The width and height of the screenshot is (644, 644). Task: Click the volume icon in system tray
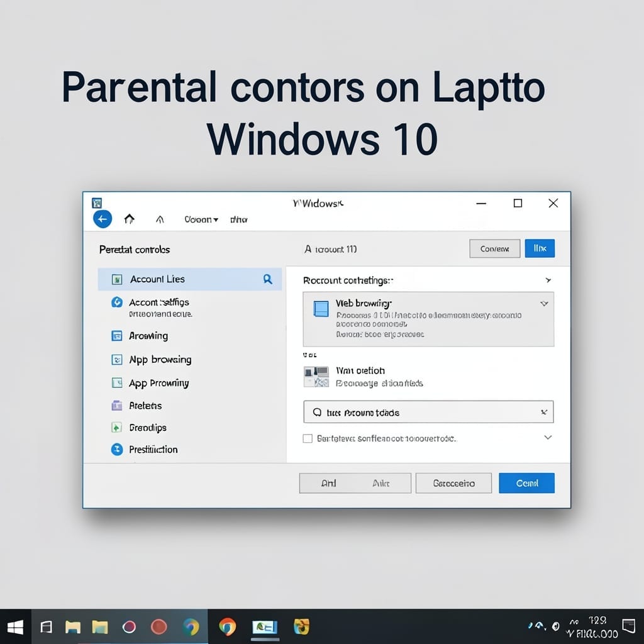tap(556, 626)
